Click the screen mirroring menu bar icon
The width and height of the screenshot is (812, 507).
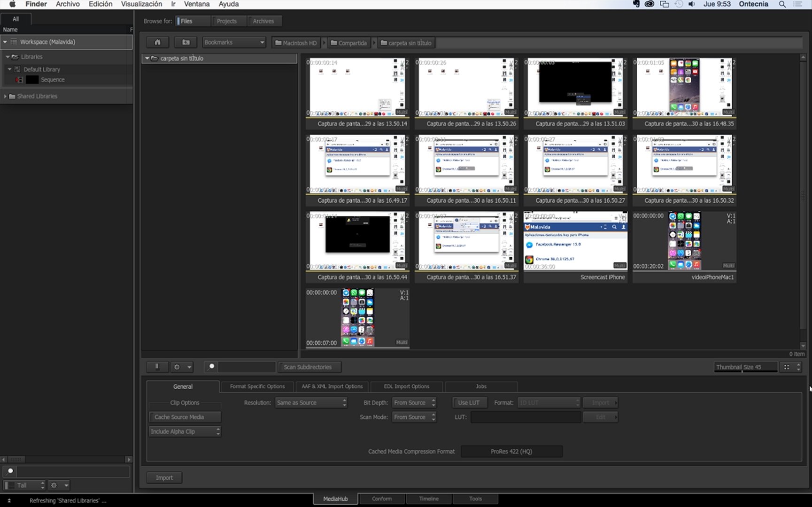[x=664, y=4]
